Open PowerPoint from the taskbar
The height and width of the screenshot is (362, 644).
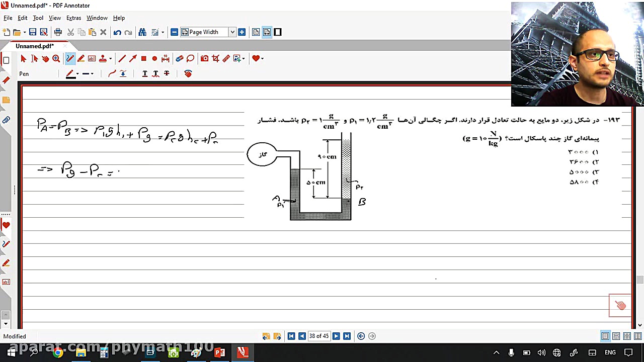[x=220, y=353]
